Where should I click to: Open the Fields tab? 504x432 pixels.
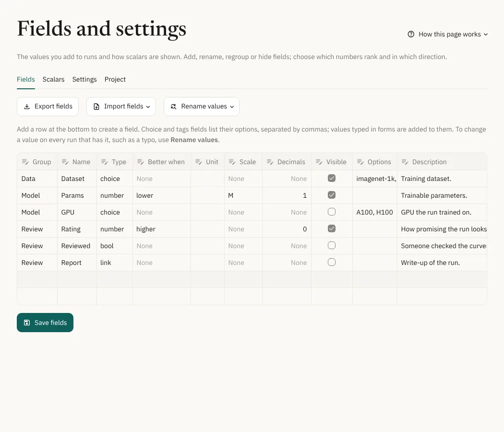point(26,79)
